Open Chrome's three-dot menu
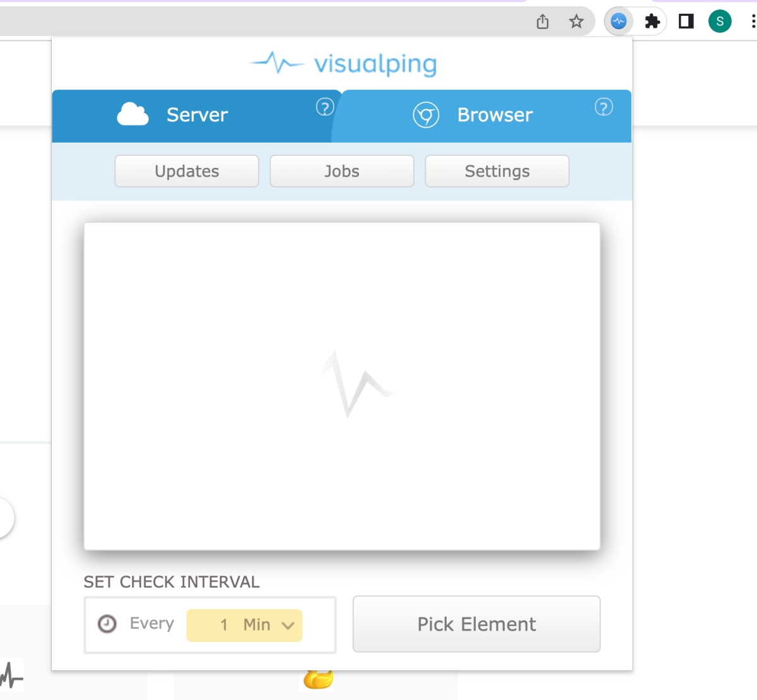This screenshot has height=700, width=757. 753,21
